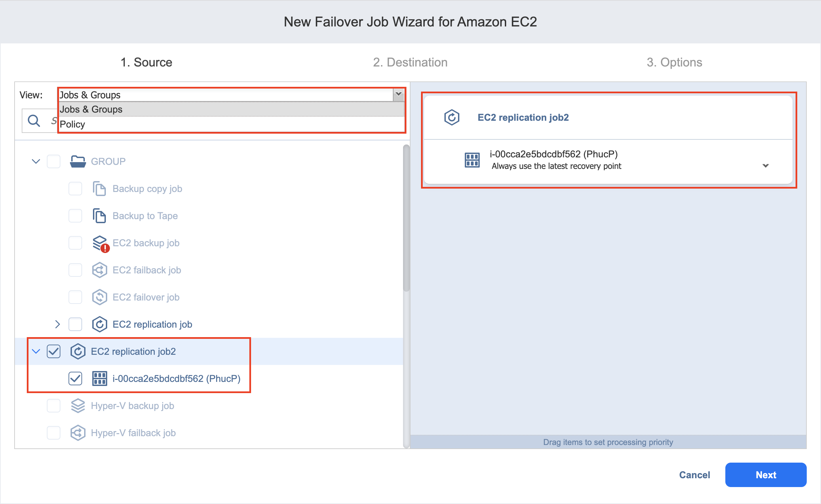Click the GROUP folder icon
Viewport: 821px width, 504px height.
click(x=78, y=161)
